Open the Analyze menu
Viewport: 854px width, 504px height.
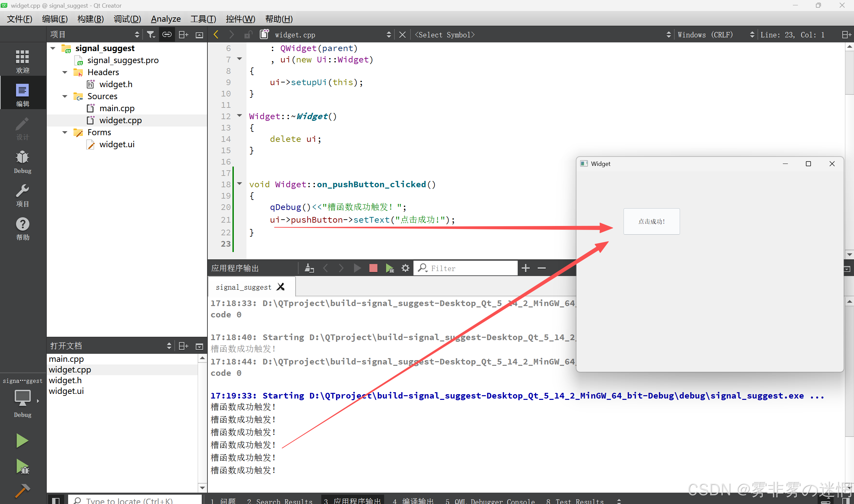166,19
